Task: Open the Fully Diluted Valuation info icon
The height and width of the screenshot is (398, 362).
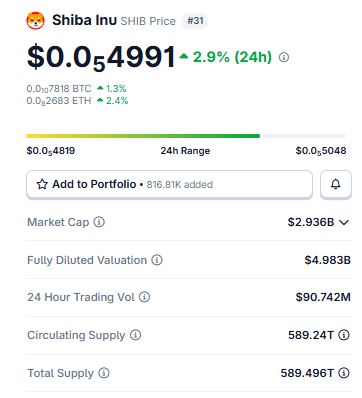Action: point(157,260)
